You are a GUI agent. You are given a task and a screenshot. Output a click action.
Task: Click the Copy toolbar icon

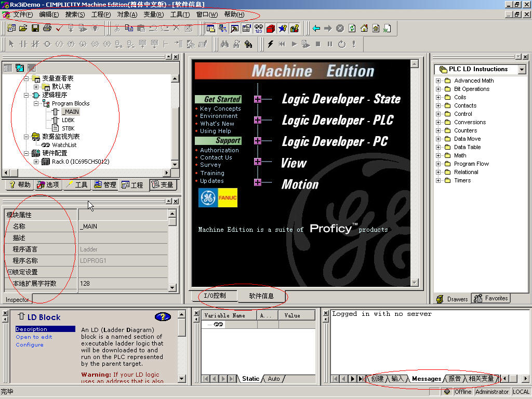(129, 28)
